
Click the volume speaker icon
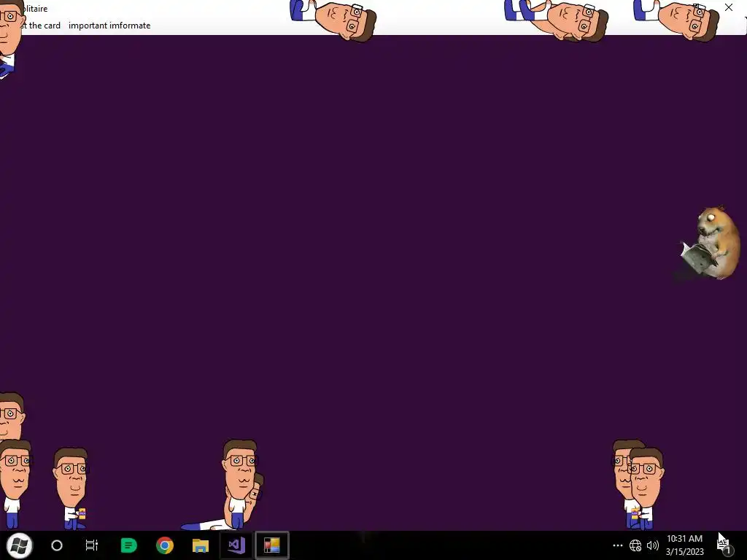point(653,545)
